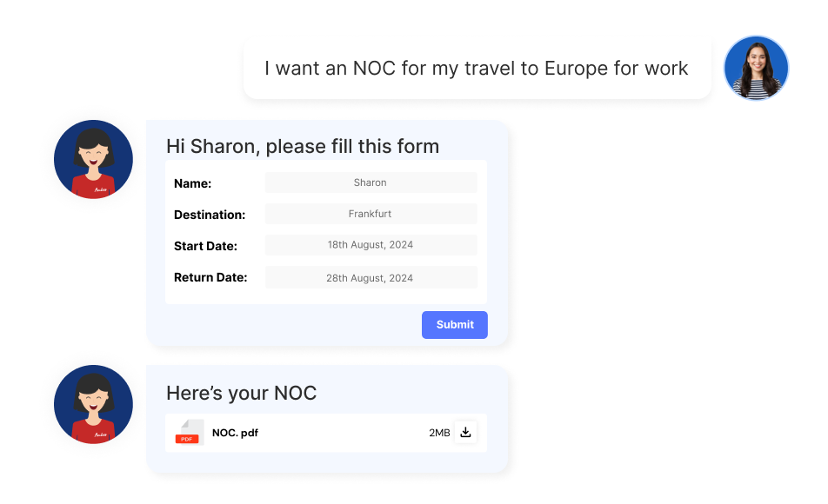This screenshot has width=828, height=504.
Task: Click the Start Date label
Action: 205,246
